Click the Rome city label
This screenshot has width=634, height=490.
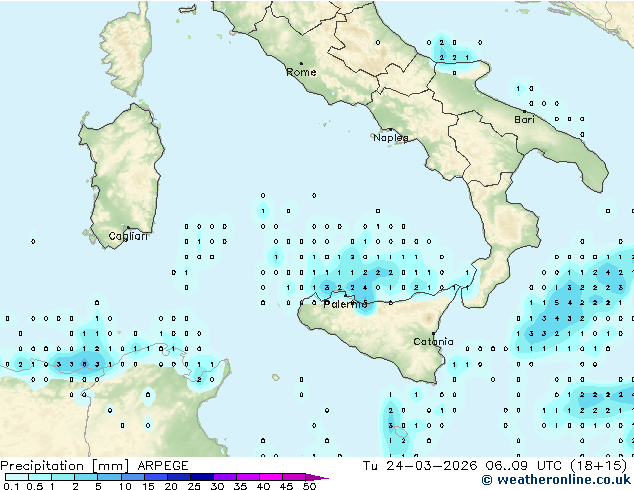coord(301,72)
